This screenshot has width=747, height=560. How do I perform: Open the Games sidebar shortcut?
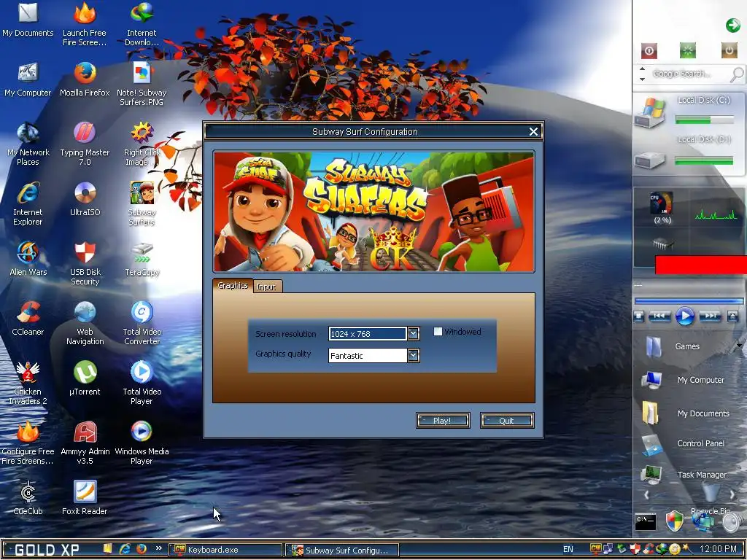coord(673,346)
